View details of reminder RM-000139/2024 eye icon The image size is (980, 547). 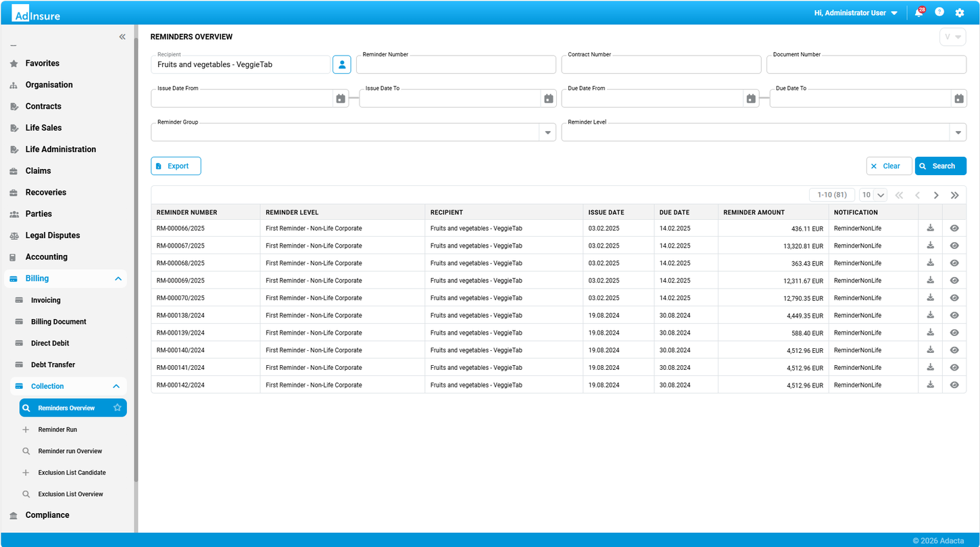pos(954,333)
